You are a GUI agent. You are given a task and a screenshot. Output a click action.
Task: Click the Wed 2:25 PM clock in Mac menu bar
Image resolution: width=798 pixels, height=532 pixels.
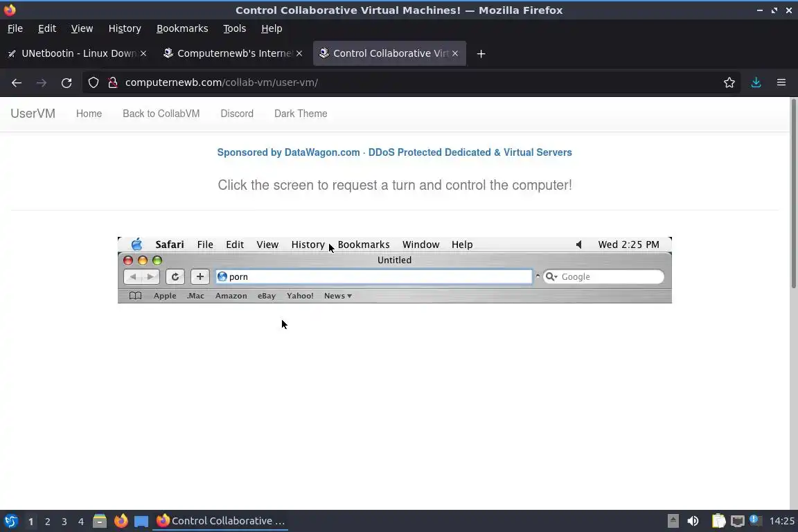click(628, 245)
